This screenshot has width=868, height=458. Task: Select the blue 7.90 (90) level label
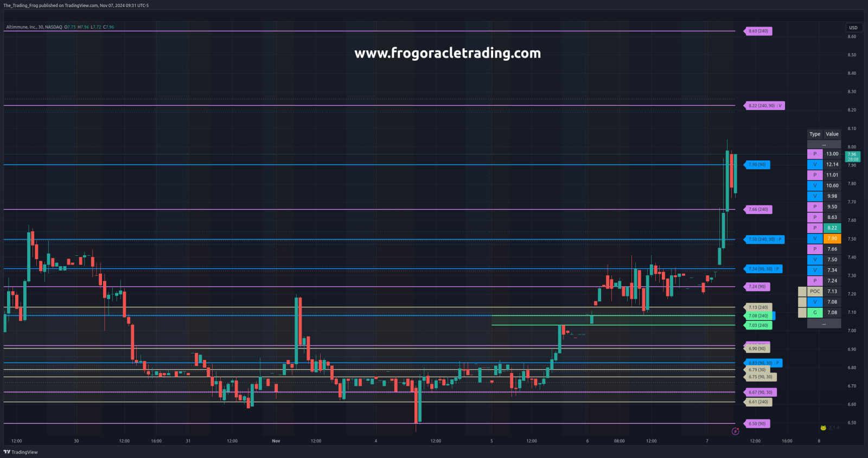click(x=757, y=165)
